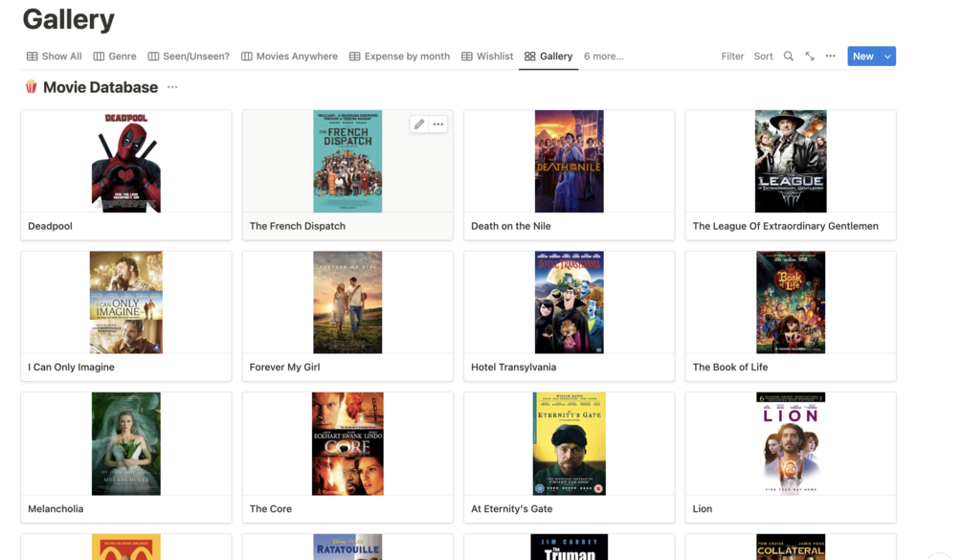
Task: Click the expand full page arrows icon
Action: point(810,56)
